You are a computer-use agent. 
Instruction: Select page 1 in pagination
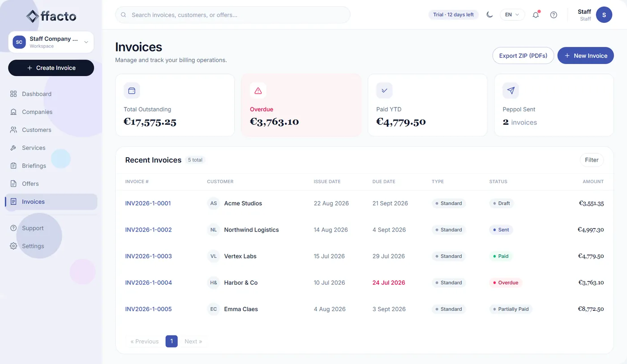[x=172, y=341]
